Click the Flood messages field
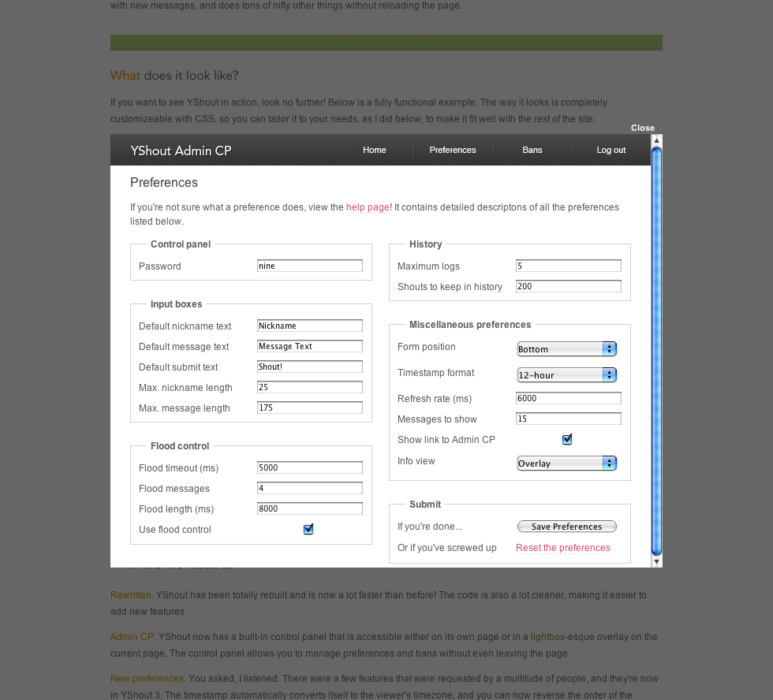 (x=309, y=488)
